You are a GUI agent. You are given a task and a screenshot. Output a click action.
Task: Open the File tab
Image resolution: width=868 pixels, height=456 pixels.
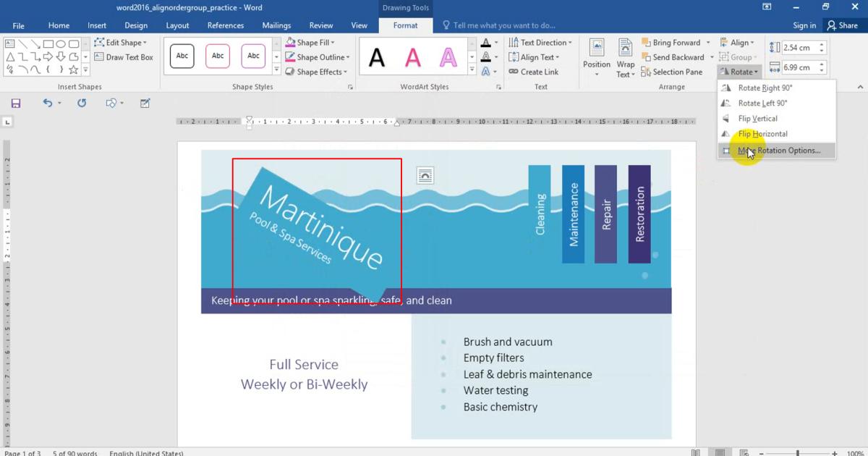19,25
